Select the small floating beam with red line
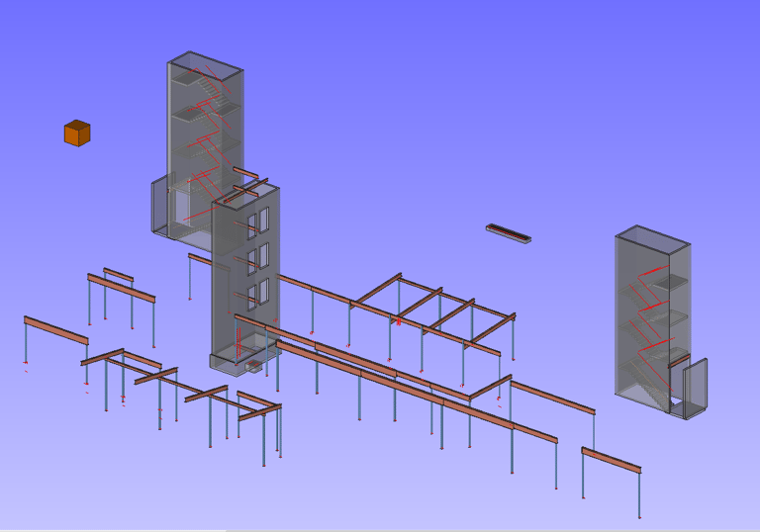 click(x=509, y=233)
